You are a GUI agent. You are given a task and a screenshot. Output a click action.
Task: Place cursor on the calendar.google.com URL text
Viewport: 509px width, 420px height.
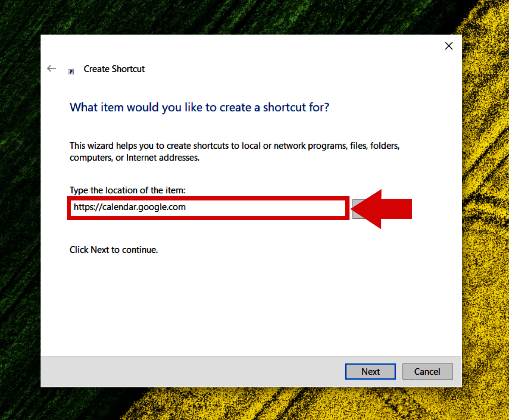tap(129, 208)
